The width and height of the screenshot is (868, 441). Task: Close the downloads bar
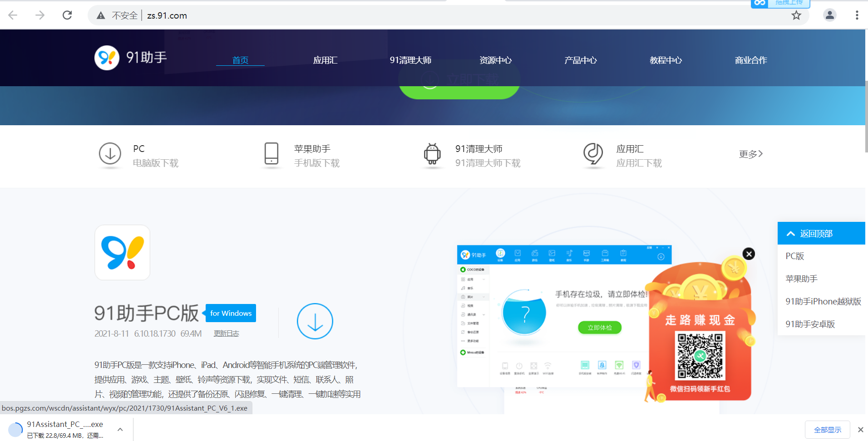click(860, 430)
